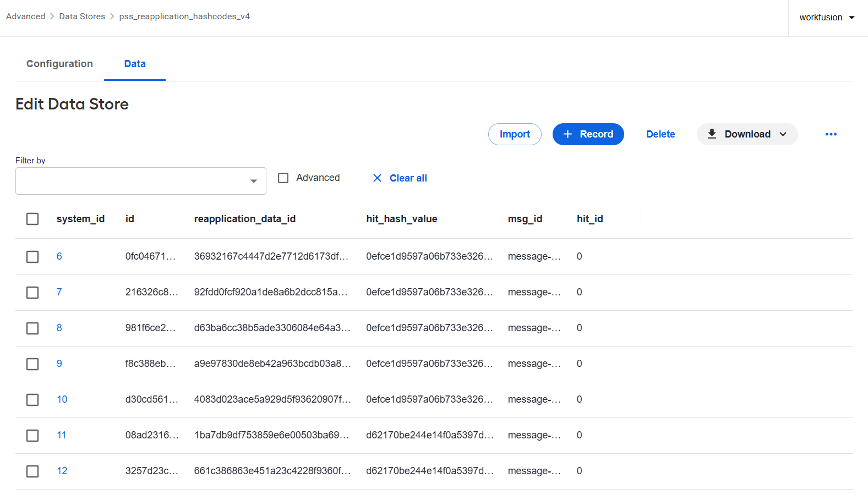Navigate to Data Stores breadcrumb
This screenshot has width=868, height=500.
pos(82,17)
